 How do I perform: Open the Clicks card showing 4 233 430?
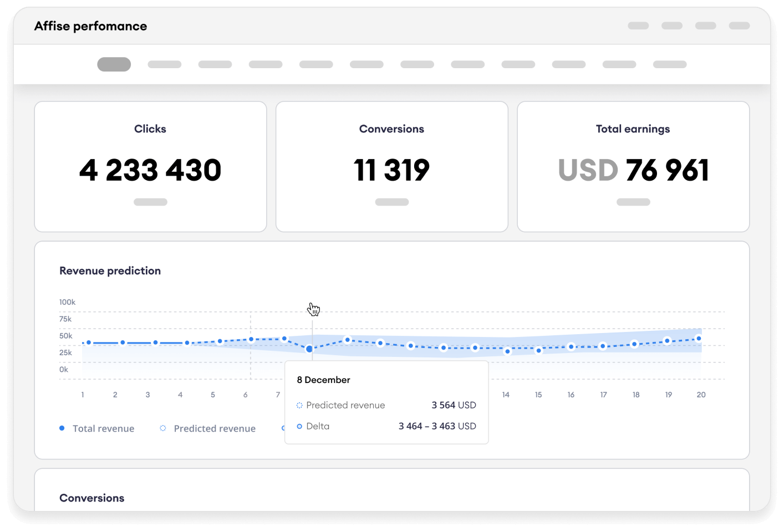pyautogui.click(x=150, y=166)
